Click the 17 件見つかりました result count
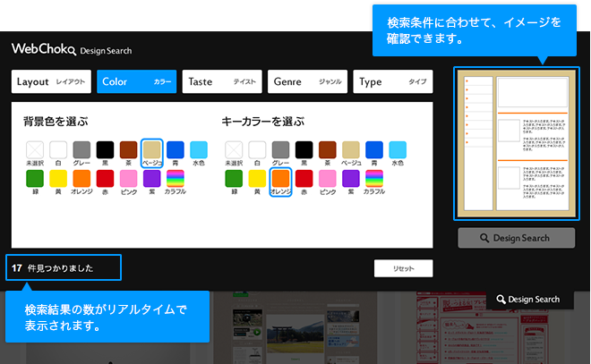591x364 pixels. (x=64, y=267)
